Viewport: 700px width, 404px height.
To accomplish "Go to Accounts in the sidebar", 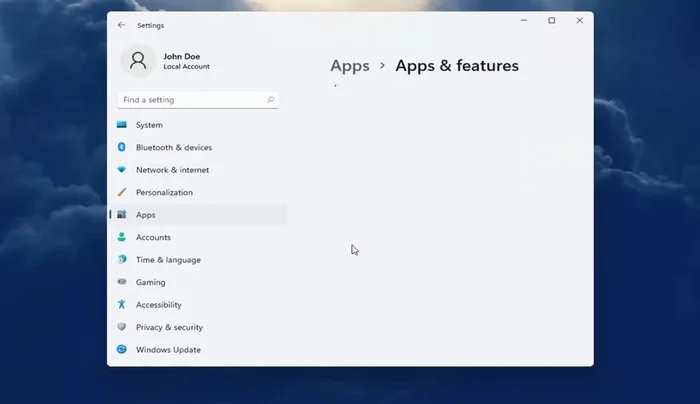I will click(153, 237).
